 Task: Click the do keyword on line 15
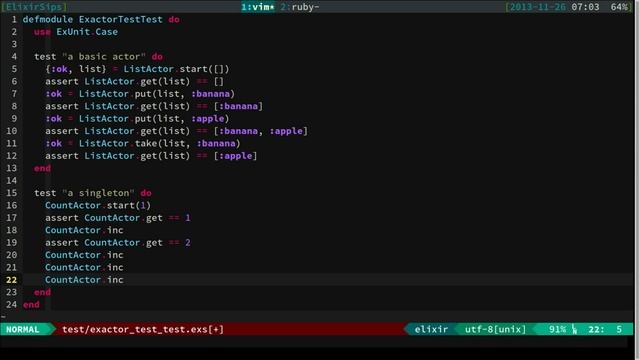146,193
